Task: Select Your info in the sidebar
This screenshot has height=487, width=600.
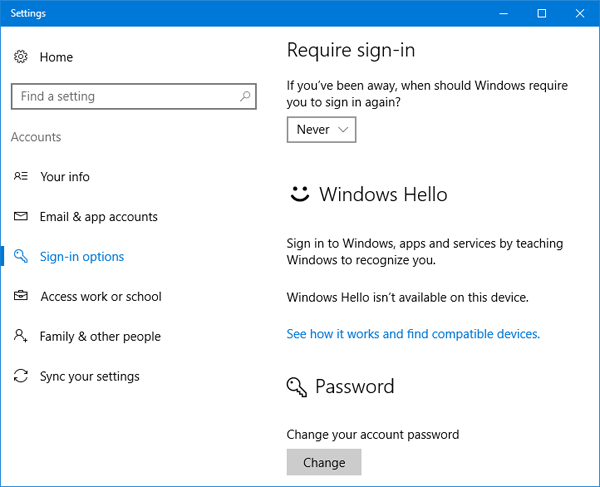Action: 65,177
